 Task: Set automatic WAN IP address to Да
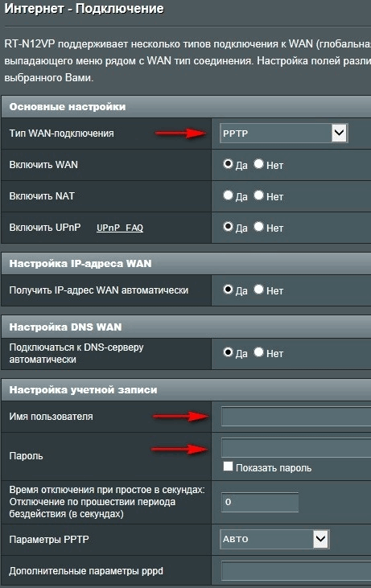[228, 289]
